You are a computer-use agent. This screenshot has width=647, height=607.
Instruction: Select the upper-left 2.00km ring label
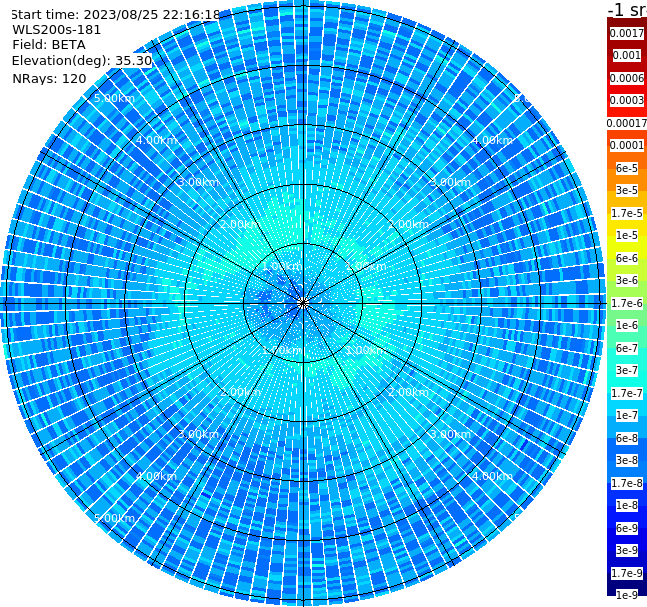(240, 224)
